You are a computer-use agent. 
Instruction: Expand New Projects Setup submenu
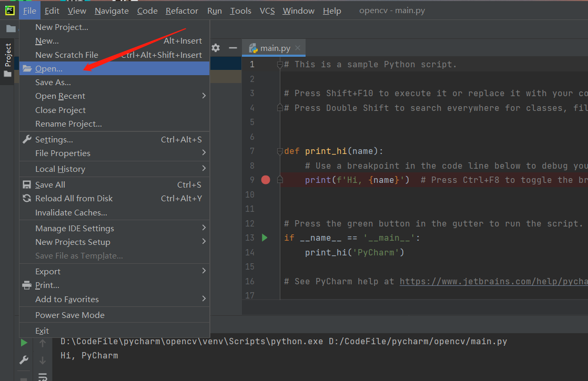pos(114,242)
